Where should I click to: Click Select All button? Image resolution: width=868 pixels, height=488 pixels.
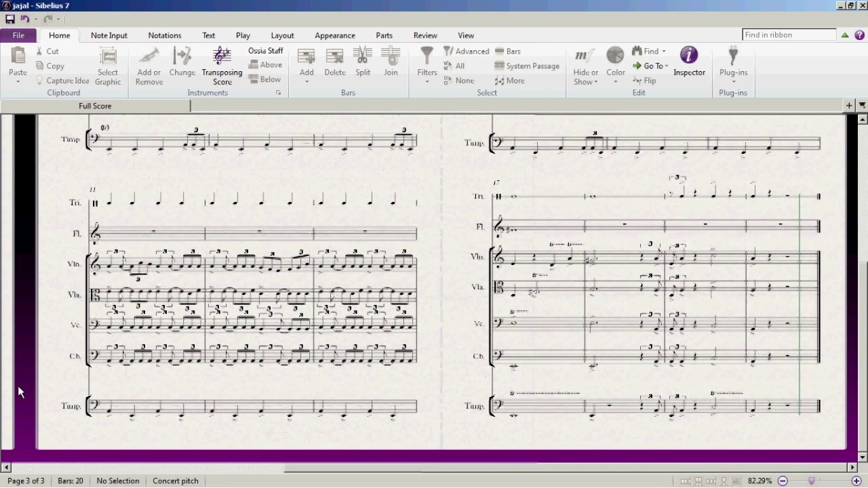pos(454,66)
